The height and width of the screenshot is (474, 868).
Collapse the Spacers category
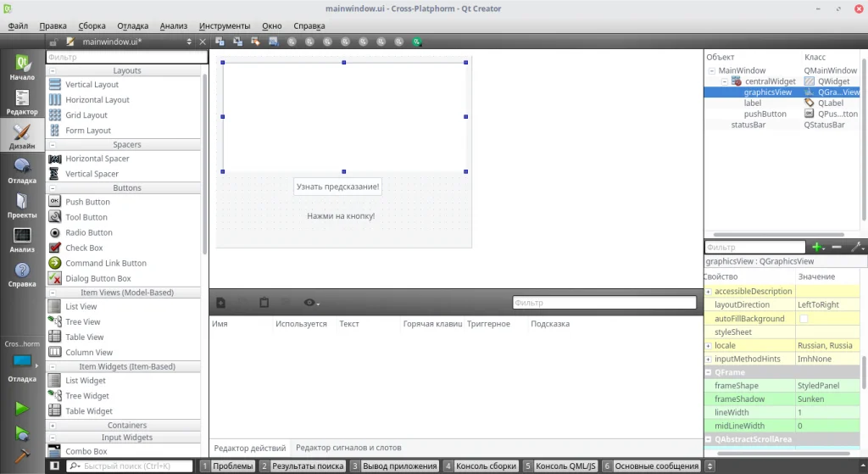tap(53, 144)
